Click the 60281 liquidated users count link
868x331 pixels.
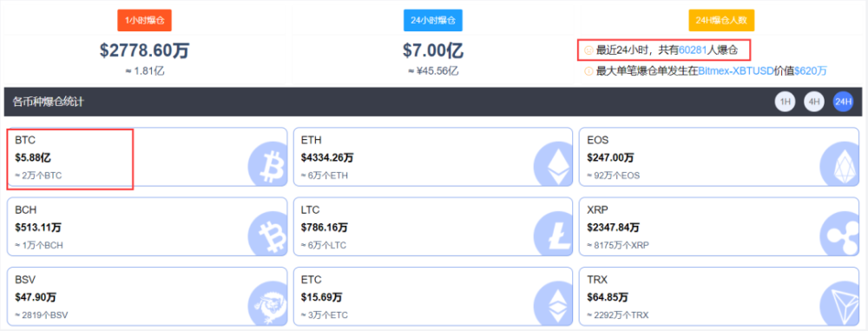(x=693, y=50)
